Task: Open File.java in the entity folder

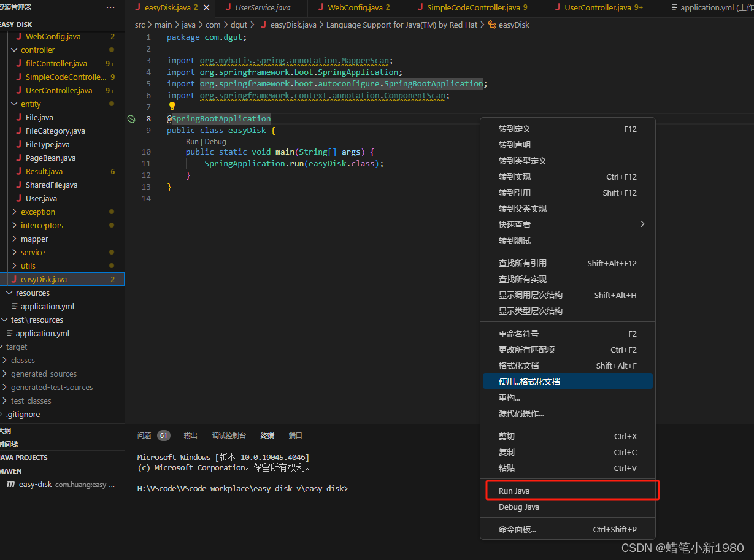Action: (39, 118)
